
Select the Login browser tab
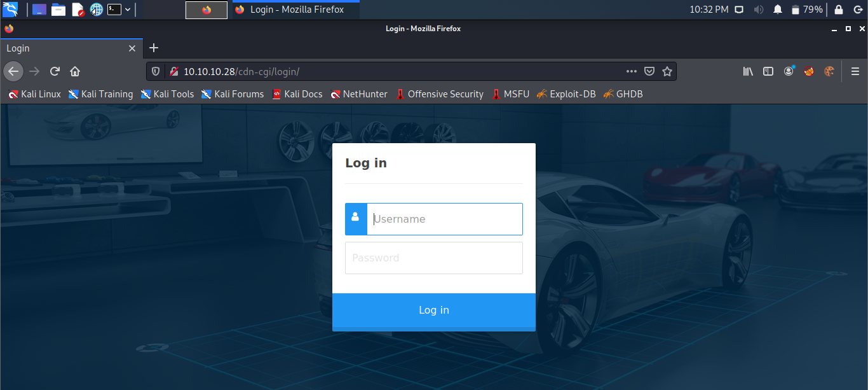[x=71, y=48]
